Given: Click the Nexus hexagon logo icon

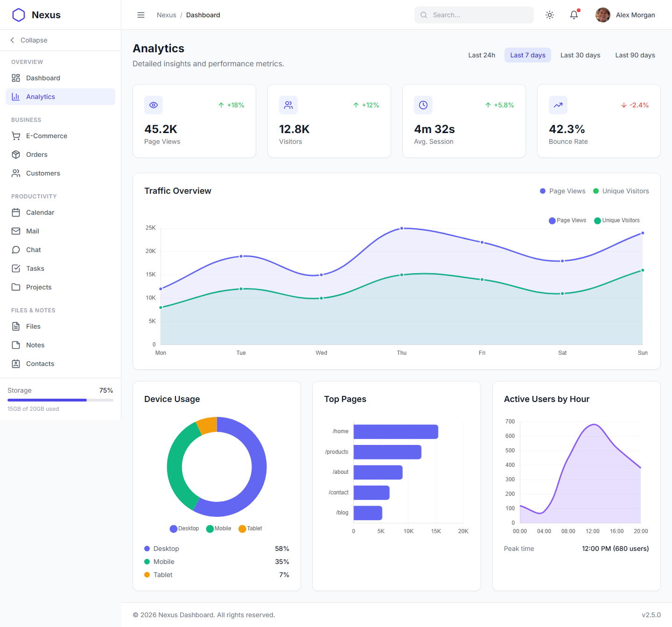Looking at the screenshot, I should pyautogui.click(x=19, y=15).
